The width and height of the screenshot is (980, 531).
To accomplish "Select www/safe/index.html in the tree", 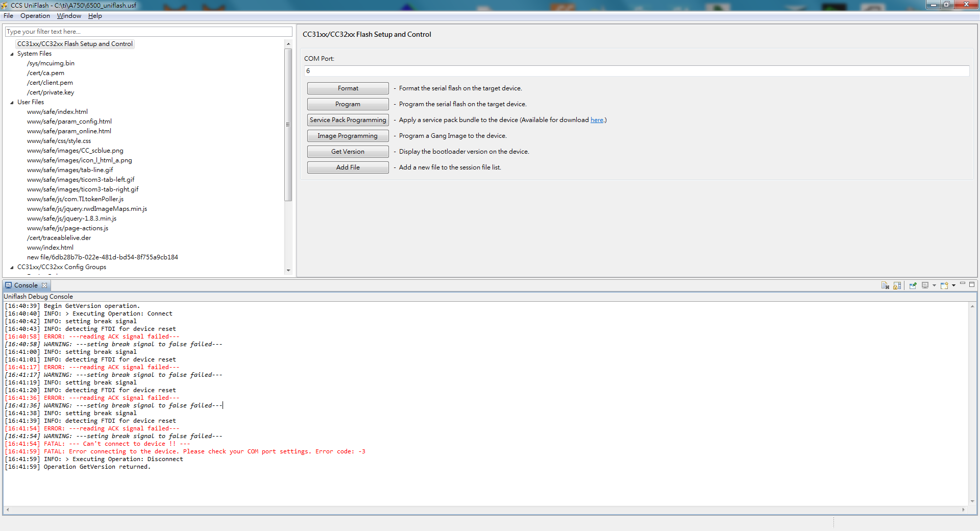I will pos(57,112).
